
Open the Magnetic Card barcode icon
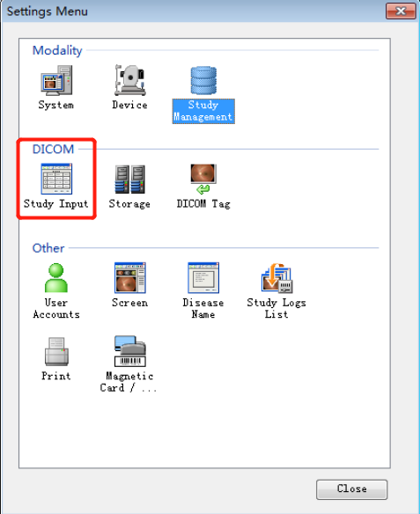click(129, 351)
